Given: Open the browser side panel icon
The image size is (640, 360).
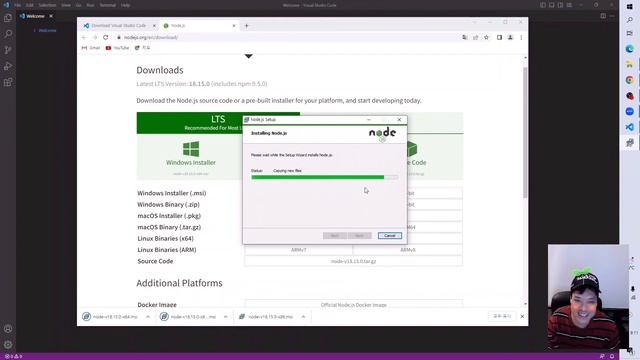Looking at the screenshot, I should [499, 38].
